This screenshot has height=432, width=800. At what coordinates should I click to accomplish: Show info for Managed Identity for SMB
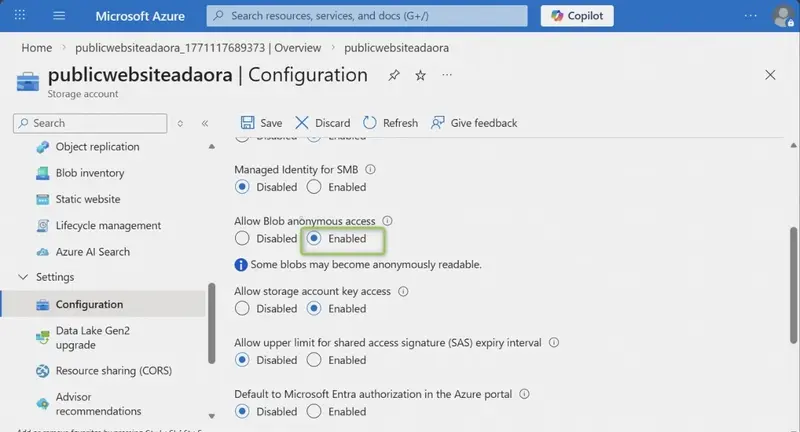(x=370, y=169)
